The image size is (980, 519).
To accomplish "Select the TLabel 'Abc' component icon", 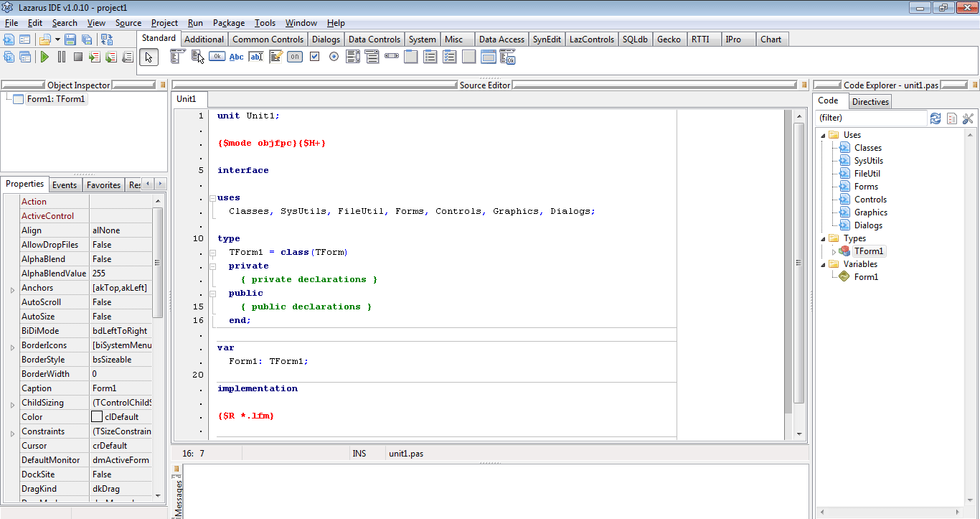I will pyautogui.click(x=236, y=57).
